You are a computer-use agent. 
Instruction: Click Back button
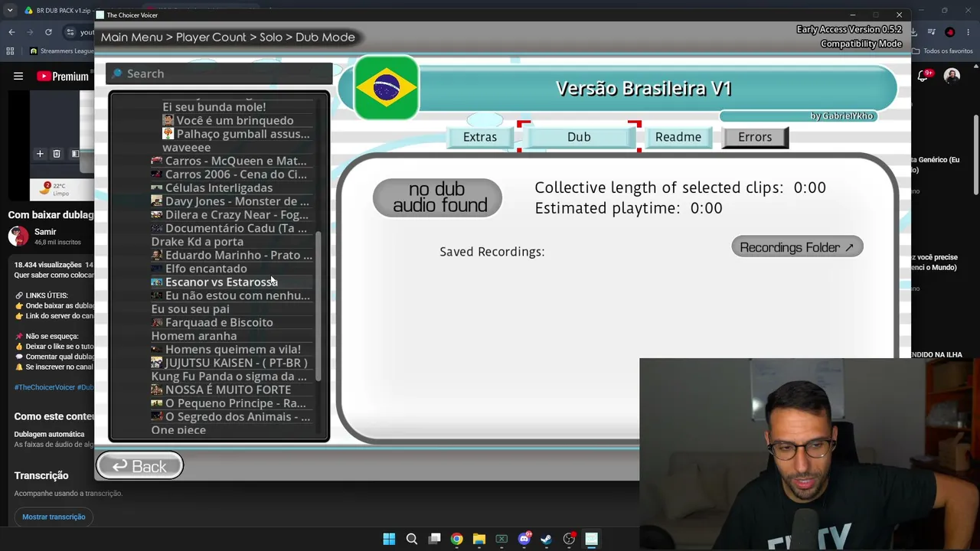pyautogui.click(x=139, y=466)
